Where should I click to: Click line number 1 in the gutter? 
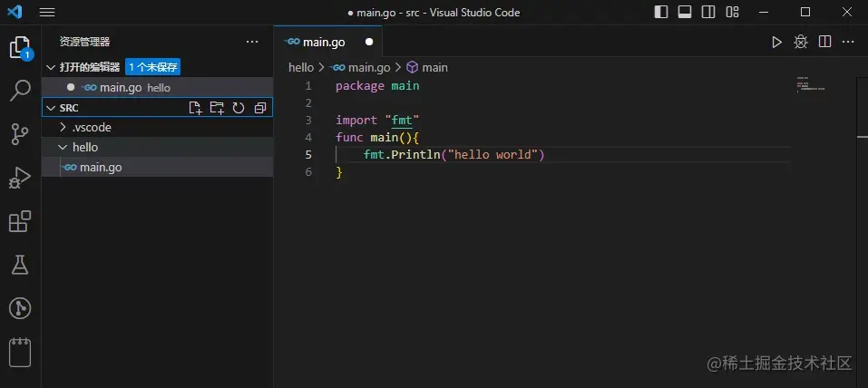308,86
